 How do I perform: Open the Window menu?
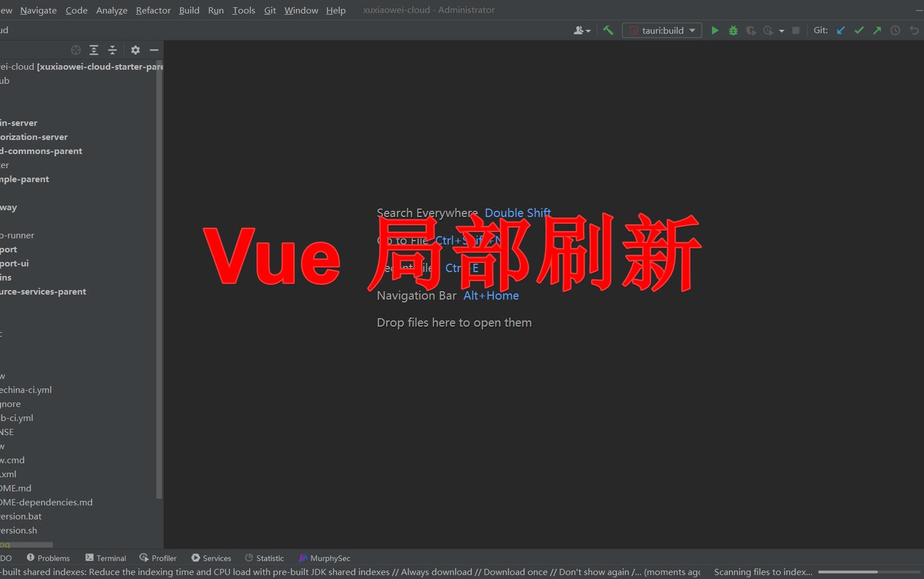point(301,10)
